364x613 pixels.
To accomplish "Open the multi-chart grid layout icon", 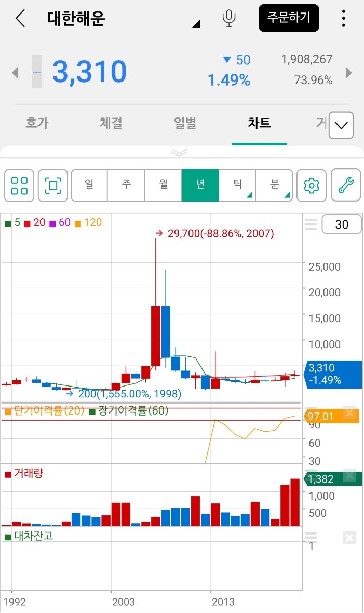I will point(19,185).
